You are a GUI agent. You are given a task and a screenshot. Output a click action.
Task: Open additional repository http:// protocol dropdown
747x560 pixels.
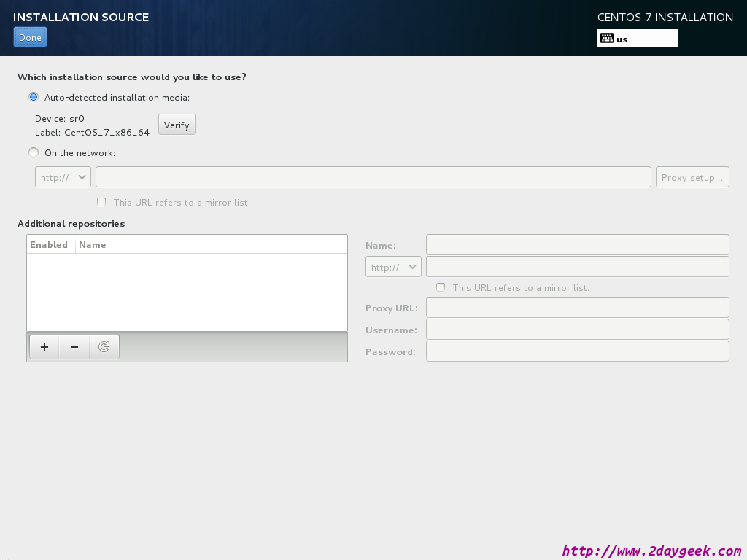click(393, 267)
